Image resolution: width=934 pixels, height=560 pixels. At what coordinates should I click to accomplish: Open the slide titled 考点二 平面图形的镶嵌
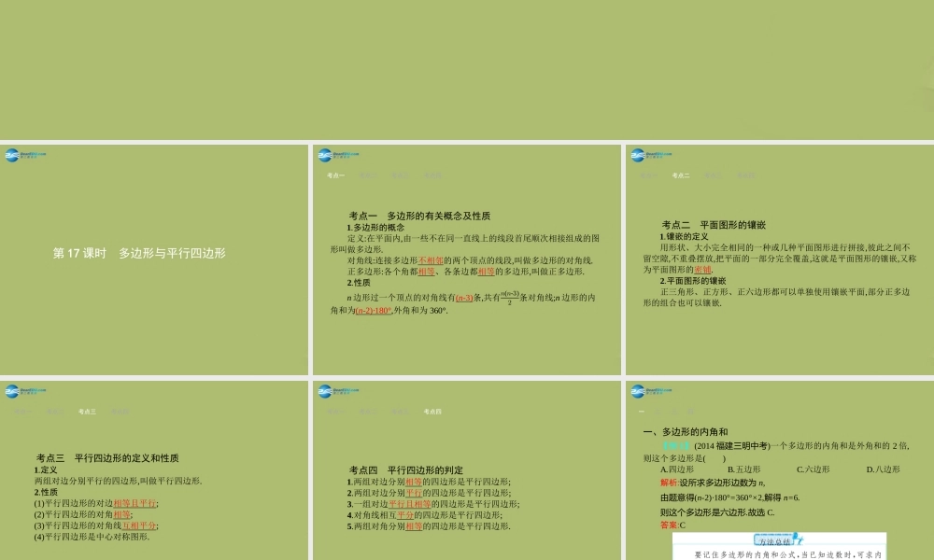coord(780,259)
